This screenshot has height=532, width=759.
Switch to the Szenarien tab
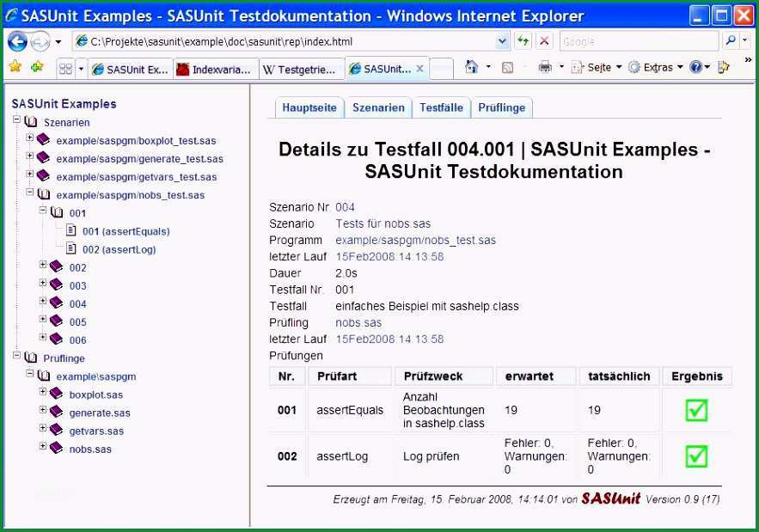(x=378, y=107)
